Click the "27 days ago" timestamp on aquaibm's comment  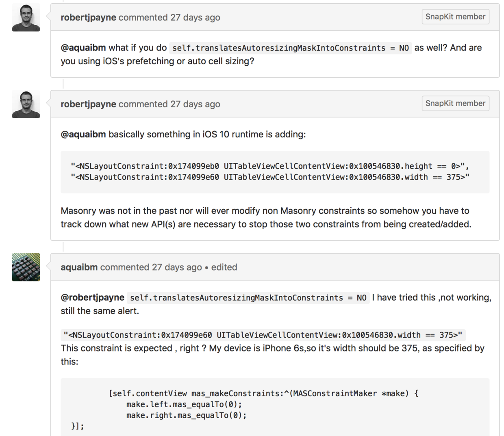point(177,267)
